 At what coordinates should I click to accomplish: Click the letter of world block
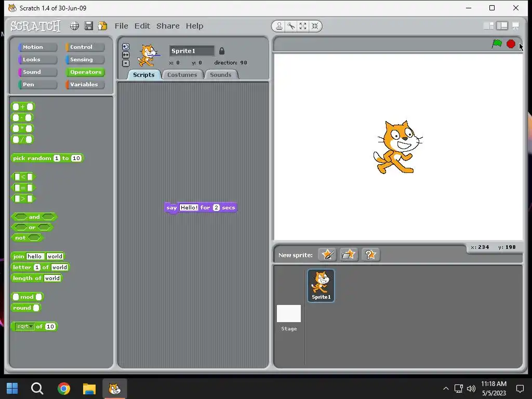pyautogui.click(x=40, y=268)
